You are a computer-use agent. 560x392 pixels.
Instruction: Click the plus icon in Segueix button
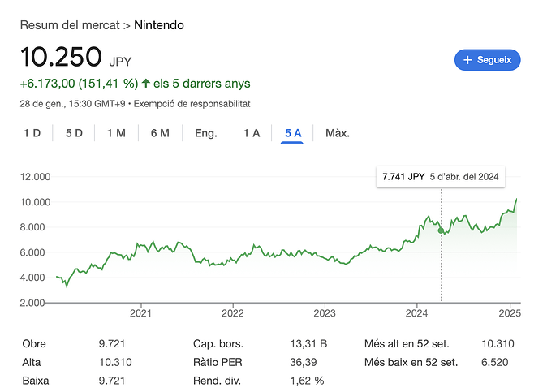[467, 60]
